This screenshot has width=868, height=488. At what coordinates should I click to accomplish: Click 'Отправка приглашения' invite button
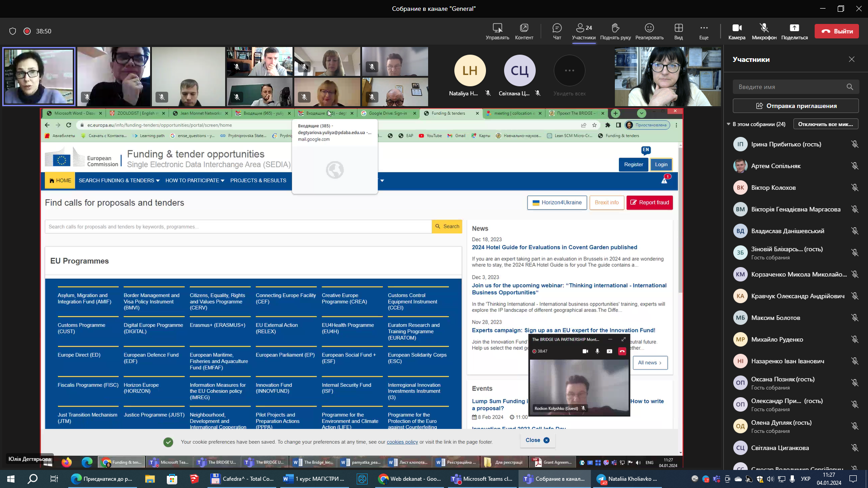pyautogui.click(x=796, y=106)
